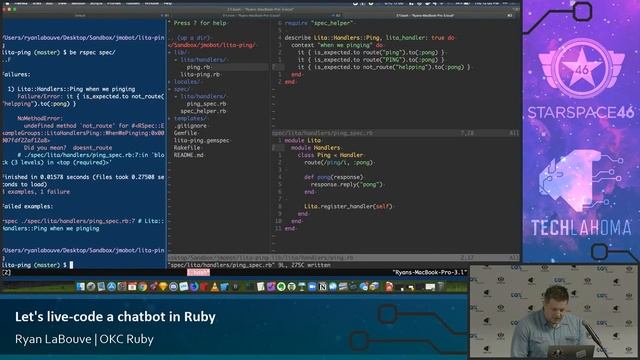Click the 'Did you mean? doesnt_route' hint
This screenshot has width=640, height=360.
(x=68, y=148)
